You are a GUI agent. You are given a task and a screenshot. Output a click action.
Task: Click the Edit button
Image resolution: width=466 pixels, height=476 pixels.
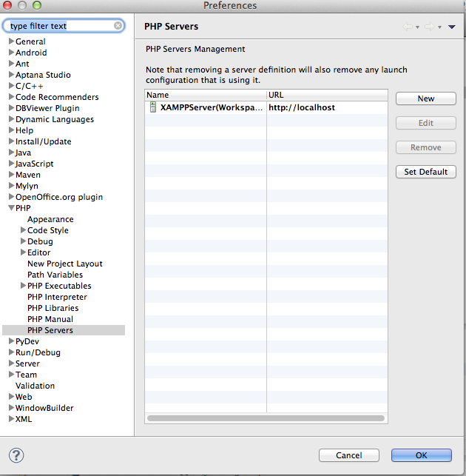(x=425, y=123)
